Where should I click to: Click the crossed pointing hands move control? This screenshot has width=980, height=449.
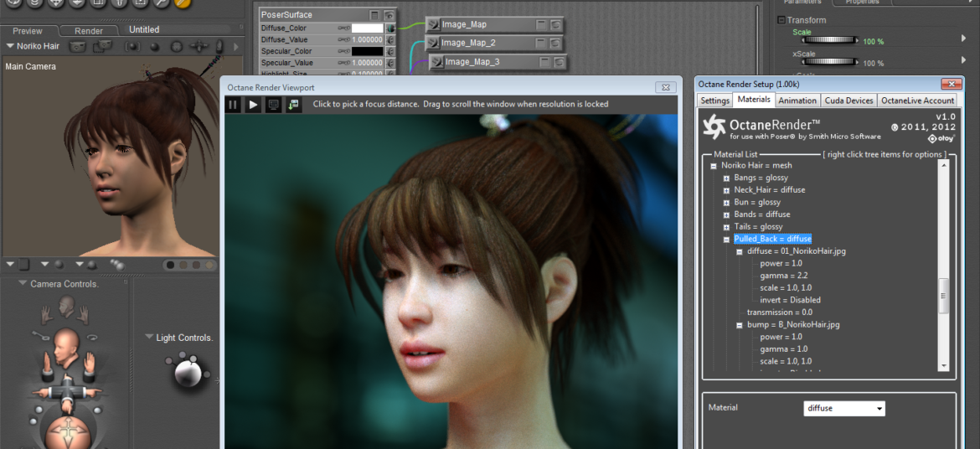click(65, 393)
